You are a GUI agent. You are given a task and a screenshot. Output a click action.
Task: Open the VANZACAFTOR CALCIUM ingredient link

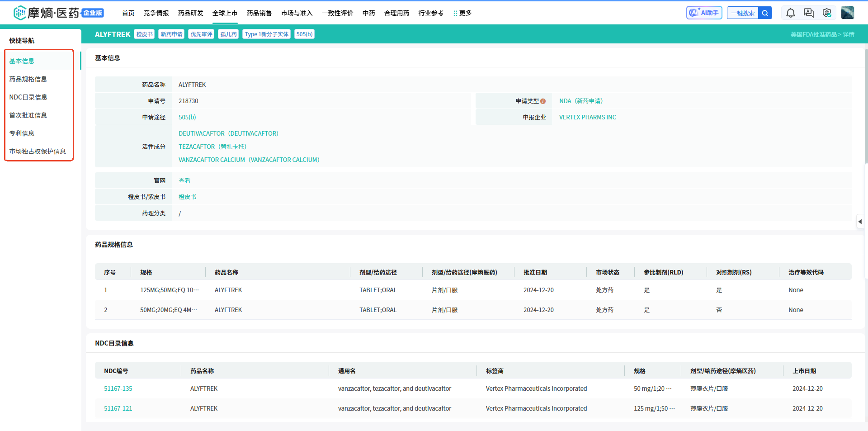click(249, 160)
